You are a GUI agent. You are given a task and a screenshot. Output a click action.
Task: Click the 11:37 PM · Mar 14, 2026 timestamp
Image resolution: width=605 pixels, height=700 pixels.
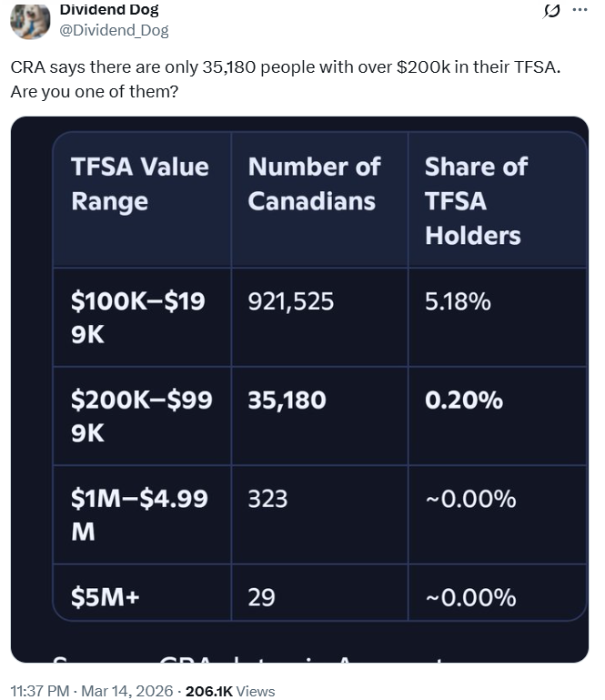(94, 691)
